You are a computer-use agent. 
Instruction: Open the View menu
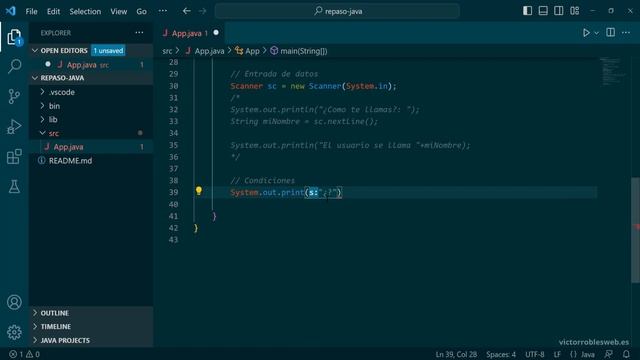pos(118,11)
